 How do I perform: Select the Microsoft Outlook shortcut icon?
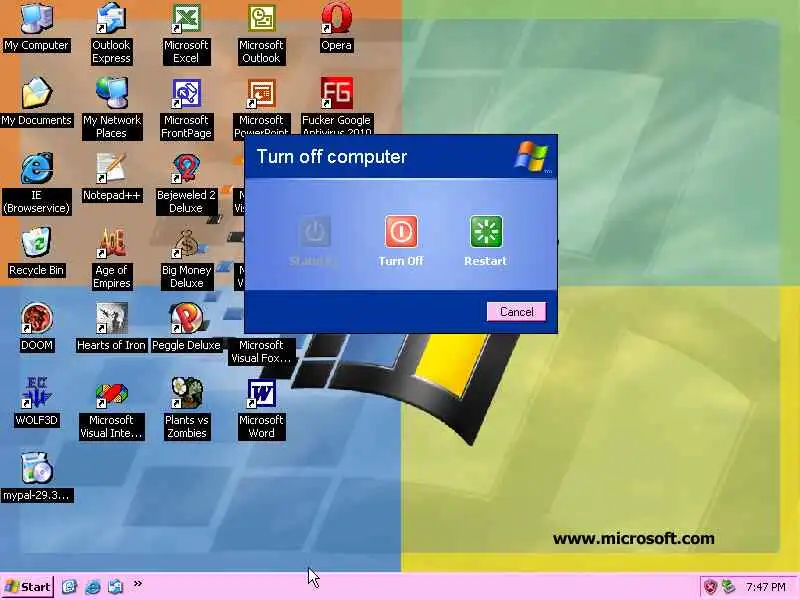coord(261,18)
